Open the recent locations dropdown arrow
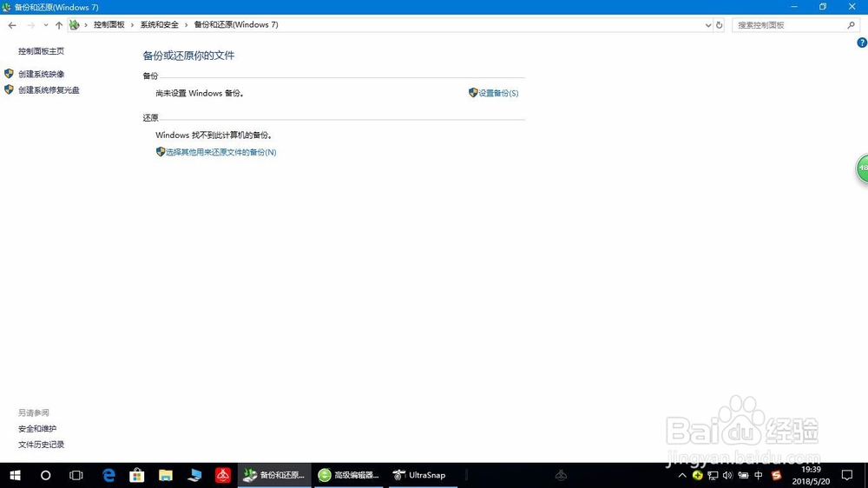This screenshot has width=868, height=488. click(x=45, y=25)
